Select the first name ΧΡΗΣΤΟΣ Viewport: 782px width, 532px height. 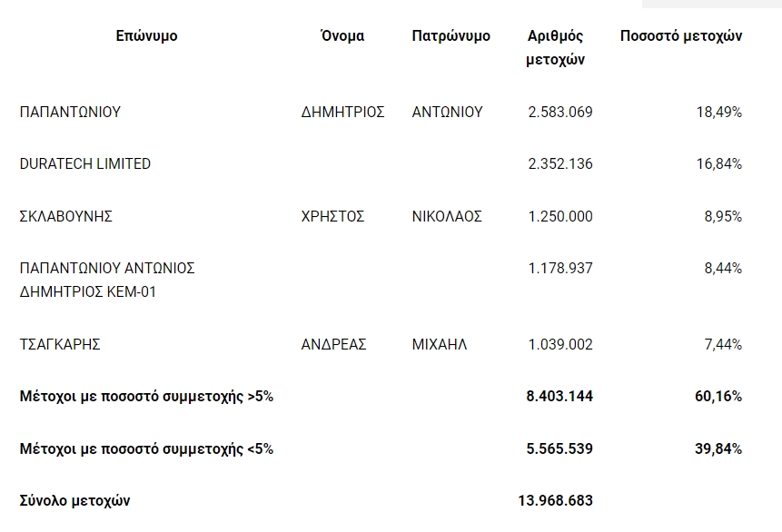point(332,216)
